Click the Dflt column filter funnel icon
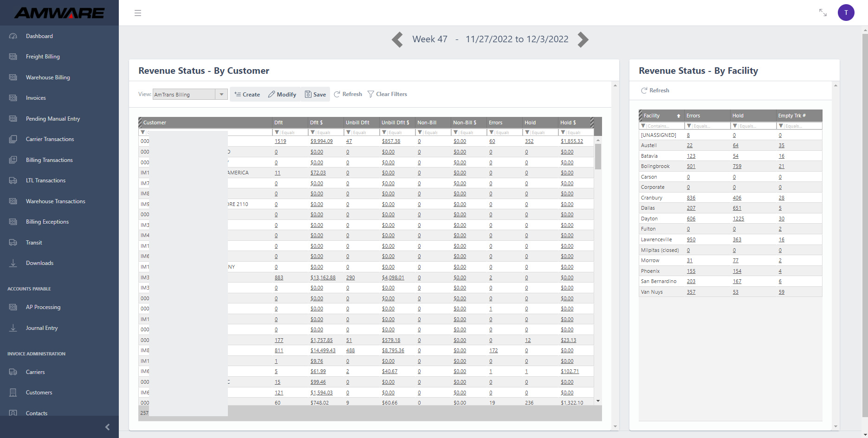Screen dimensions: 868x438 pyautogui.click(x=277, y=132)
